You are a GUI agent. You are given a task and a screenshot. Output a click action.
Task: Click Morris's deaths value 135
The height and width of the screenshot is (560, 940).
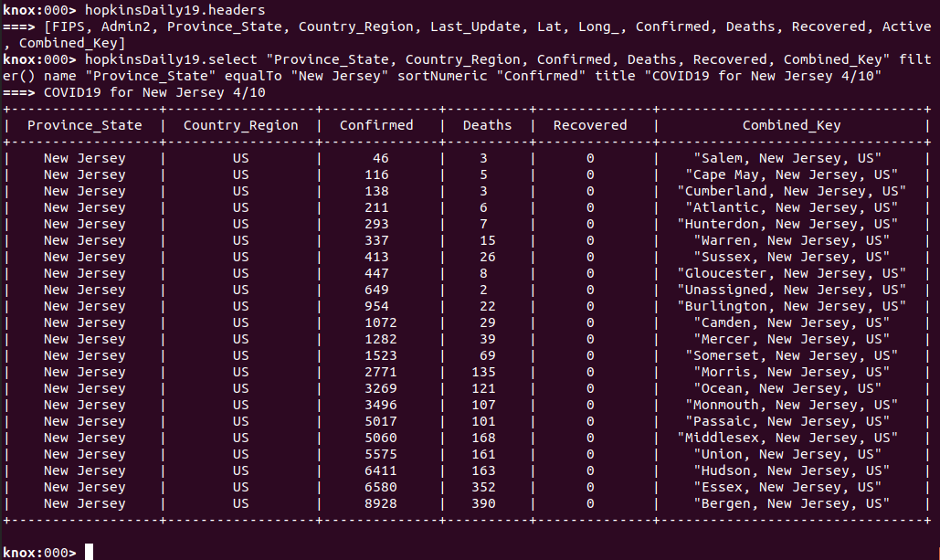(x=487, y=372)
